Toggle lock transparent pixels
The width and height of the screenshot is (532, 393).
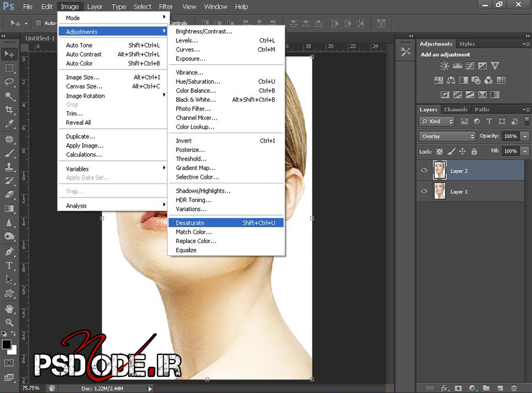[x=440, y=151]
